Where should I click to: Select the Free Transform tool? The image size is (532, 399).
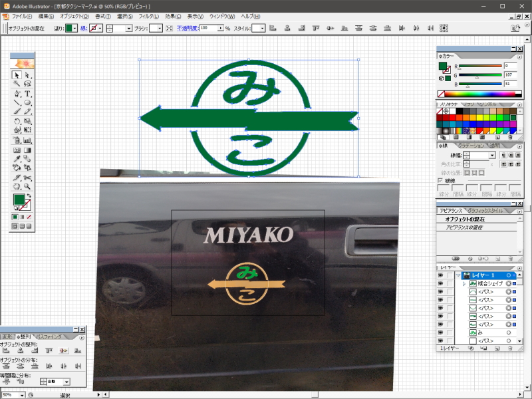[27, 130]
